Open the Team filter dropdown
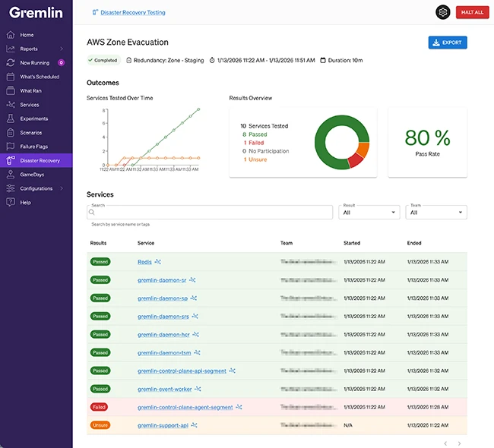This screenshot has width=494, height=448. [436, 213]
